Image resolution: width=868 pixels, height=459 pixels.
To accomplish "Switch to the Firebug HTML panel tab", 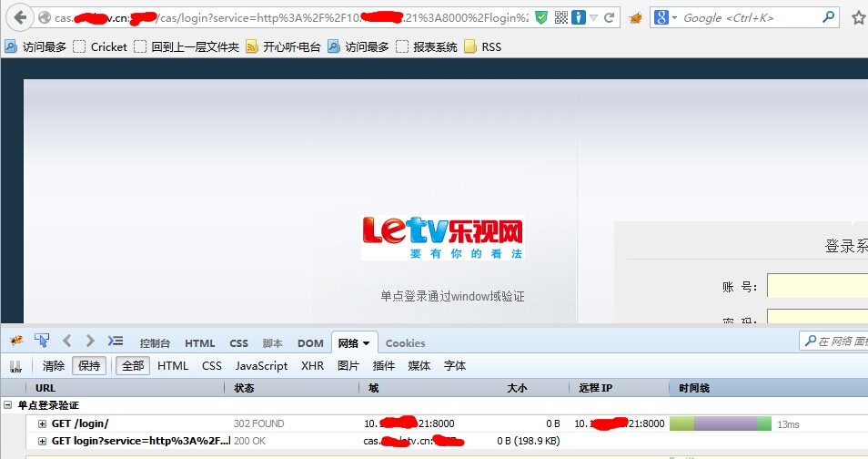I will coord(200,343).
